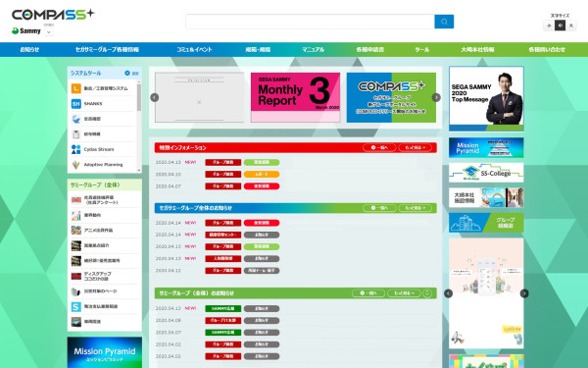
Task: Open the SH SHANKS tool icon
Action: point(76,104)
